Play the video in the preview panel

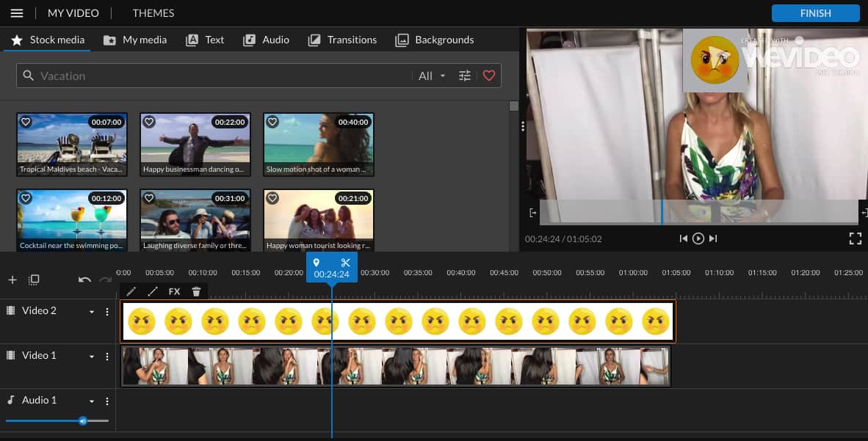pyautogui.click(x=697, y=238)
